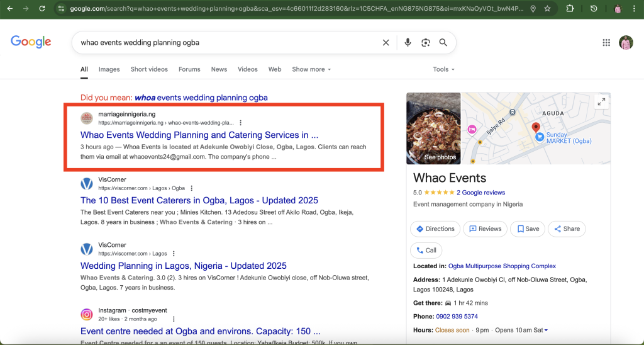
Task: Open Whao Events Wedding Planning and Catering result
Action: pyautogui.click(x=199, y=135)
